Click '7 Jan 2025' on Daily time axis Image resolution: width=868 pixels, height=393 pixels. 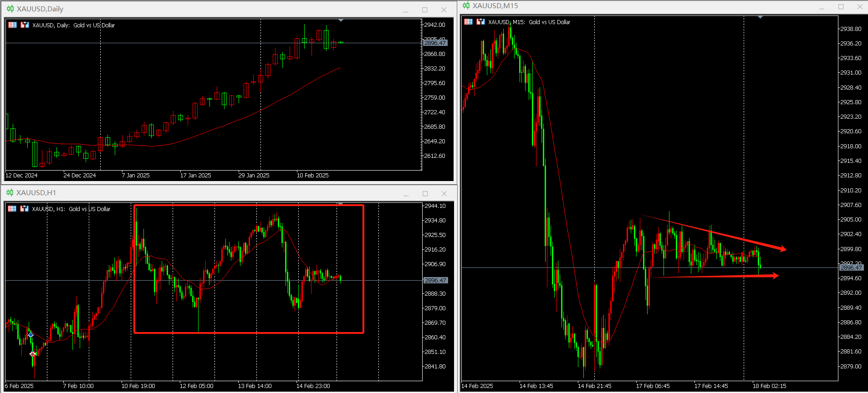(x=136, y=175)
